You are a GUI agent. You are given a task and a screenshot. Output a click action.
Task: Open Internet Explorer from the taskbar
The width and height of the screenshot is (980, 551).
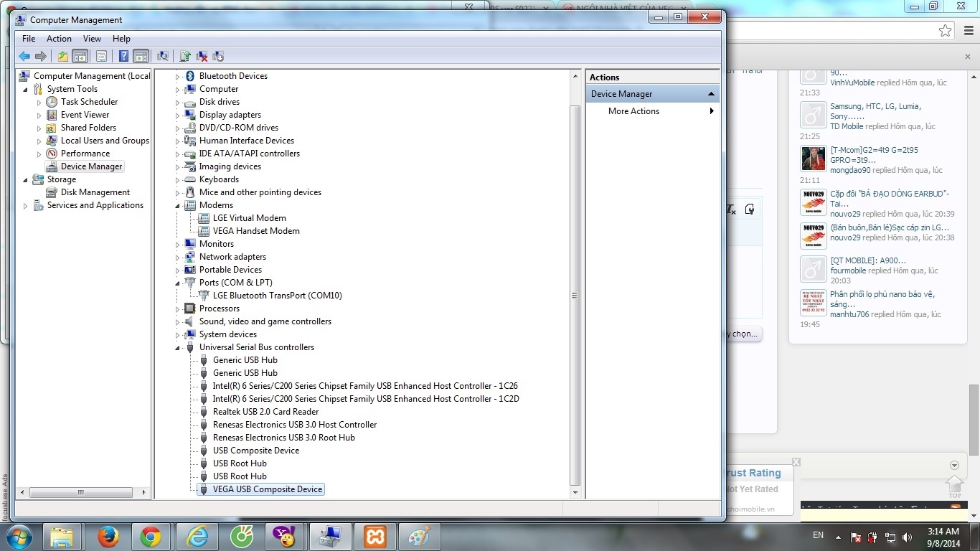coord(197,537)
